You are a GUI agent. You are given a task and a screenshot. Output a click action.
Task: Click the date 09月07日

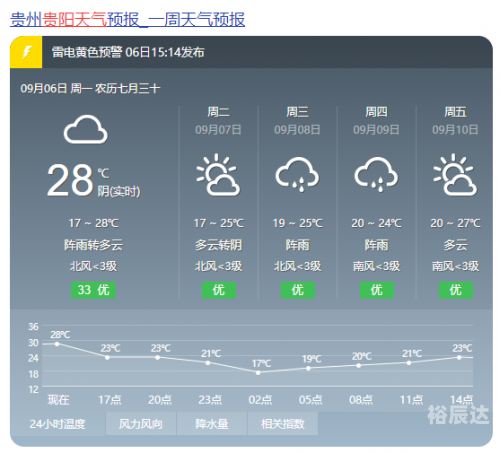(218, 130)
